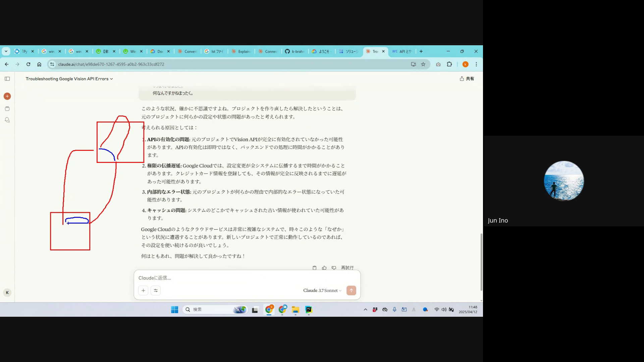Bookmark this page with the star icon
The width and height of the screenshot is (644, 362).
(423, 64)
